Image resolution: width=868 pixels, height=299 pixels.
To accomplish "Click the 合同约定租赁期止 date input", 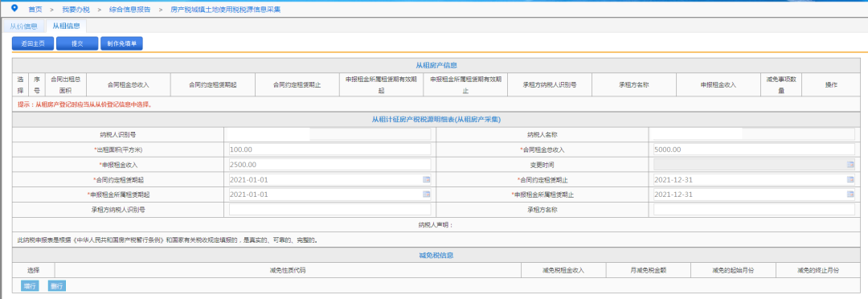I will click(754, 179).
